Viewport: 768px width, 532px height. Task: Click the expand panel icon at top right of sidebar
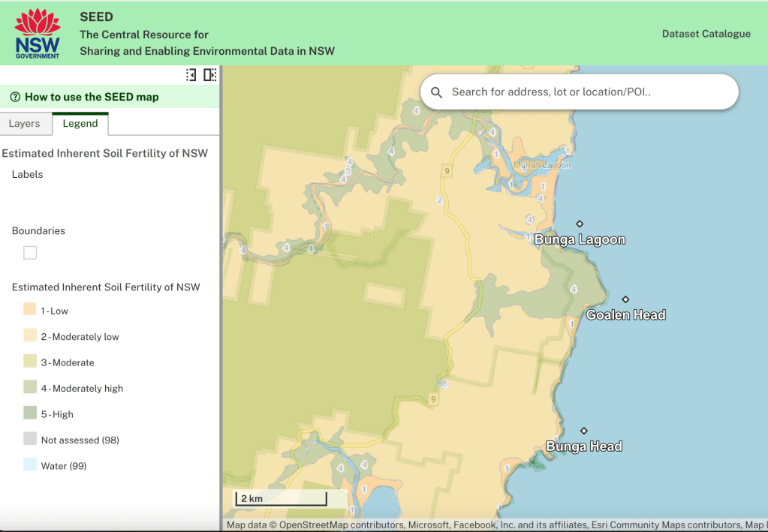209,75
